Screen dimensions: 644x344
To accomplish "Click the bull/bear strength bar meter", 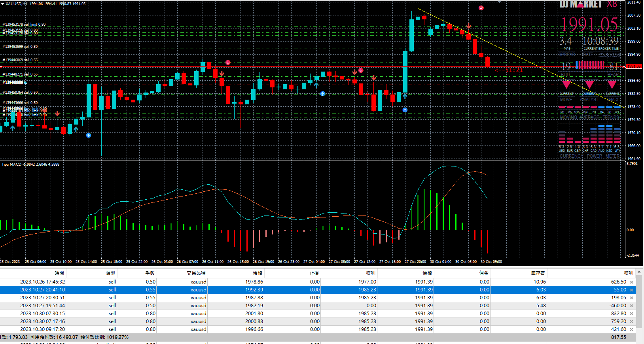I will tap(590, 65).
